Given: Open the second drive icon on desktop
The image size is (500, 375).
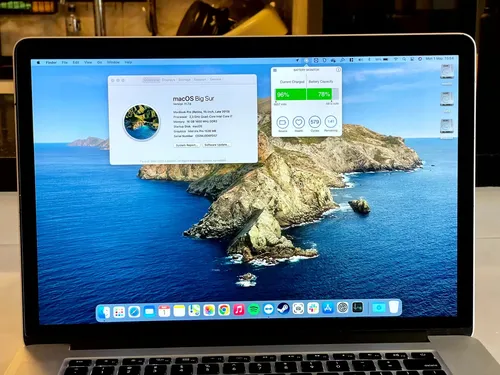Looking at the screenshot, I should tap(447, 99).
